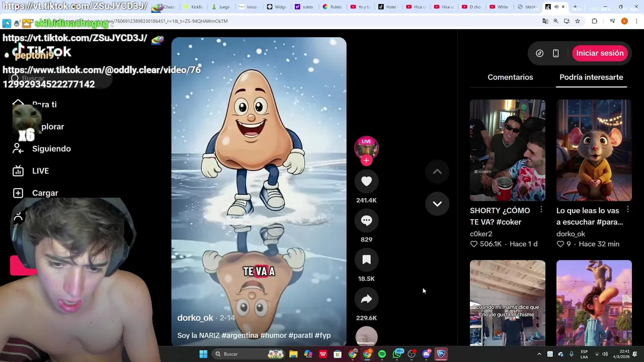Image resolution: width=644 pixels, height=362 pixels.
Task: Click the Cargar upload plus icon
Action: click(x=18, y=193)
